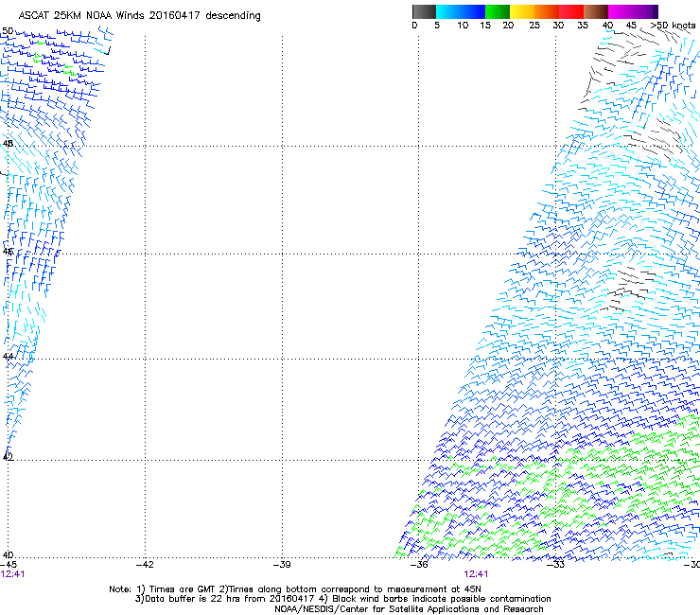This screenshot has width=700, height=615.
Task: Click the title 'ASCAT 25KM NOAA Winds 20160417 descending'
Action: coord(139,16)
